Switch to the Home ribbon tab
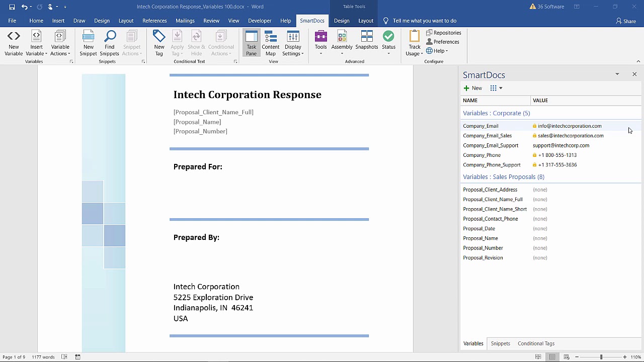644x362 pixels. (36, 21)
